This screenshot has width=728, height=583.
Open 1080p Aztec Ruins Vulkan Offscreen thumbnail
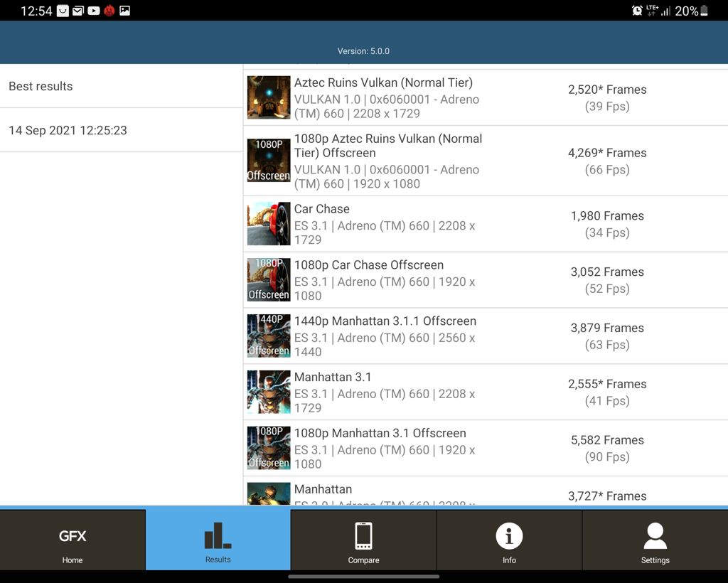click(x=269, y=161)
